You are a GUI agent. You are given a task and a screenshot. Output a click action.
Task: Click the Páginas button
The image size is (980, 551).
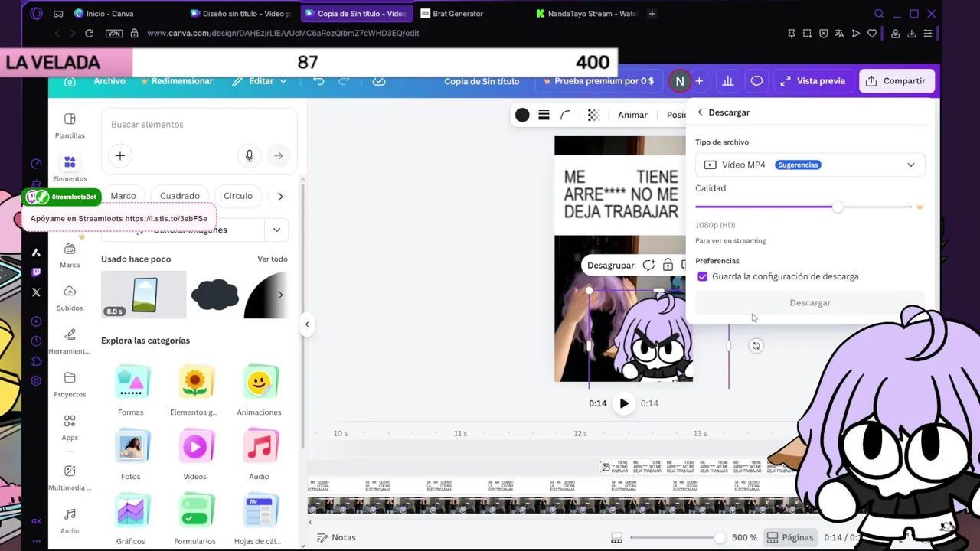[x=791, y=538]
